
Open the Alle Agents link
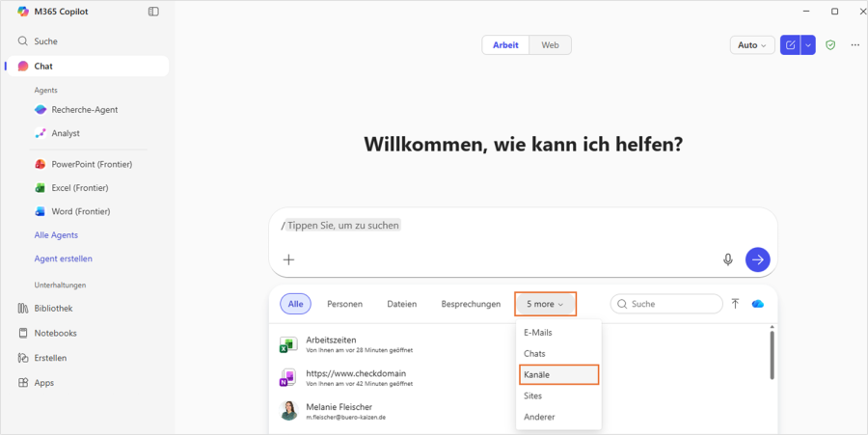pyautogui.click(x=56, y=235)
